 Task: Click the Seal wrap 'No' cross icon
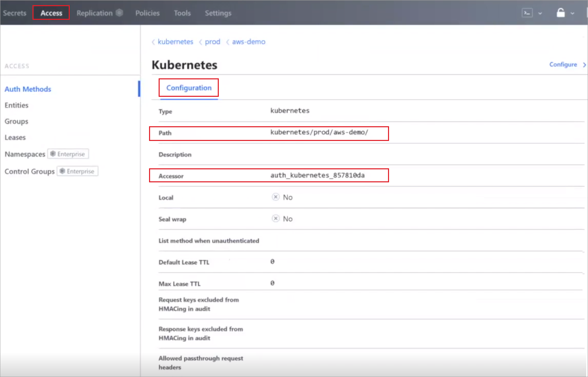276,218
